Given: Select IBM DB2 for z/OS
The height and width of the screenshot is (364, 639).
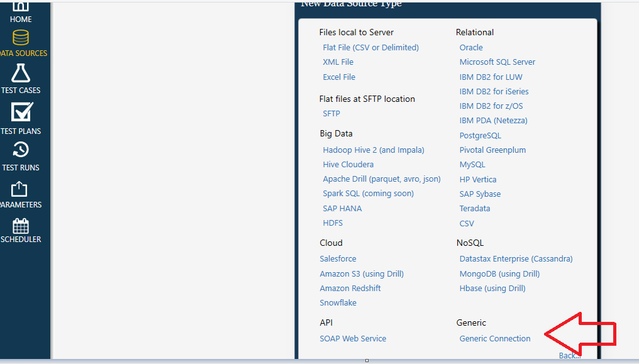Looking at the screenshot, I should pyautogui.click(x=491, y=106).
